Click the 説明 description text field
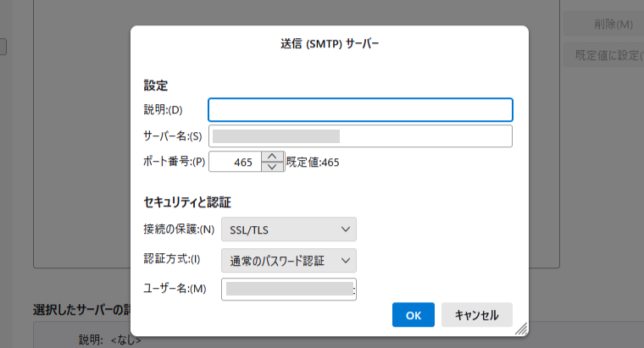Image resolution: width=644 pixels, height=348 pixels. coord(360,110)
